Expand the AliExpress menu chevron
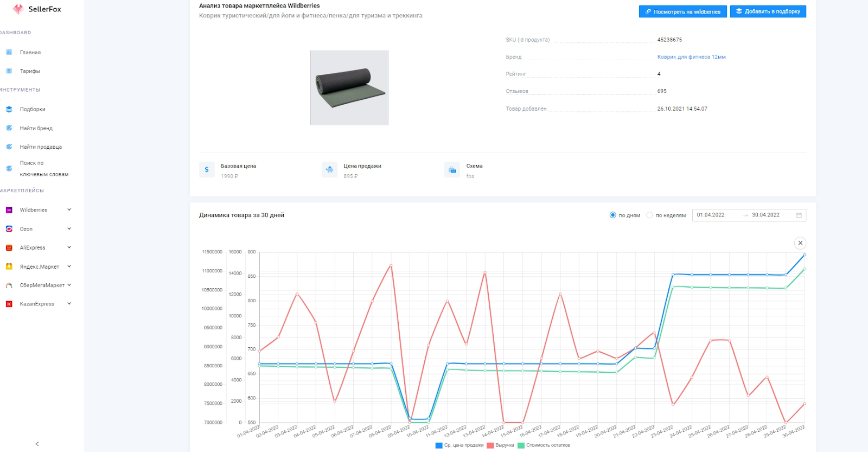Screen dimensions: 868x452 69,247
